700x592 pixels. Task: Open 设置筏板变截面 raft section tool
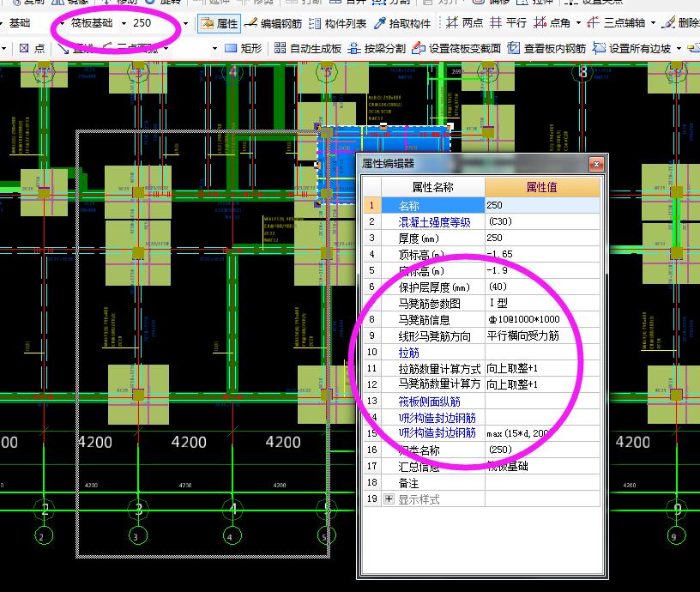click(x=456, y=48)
